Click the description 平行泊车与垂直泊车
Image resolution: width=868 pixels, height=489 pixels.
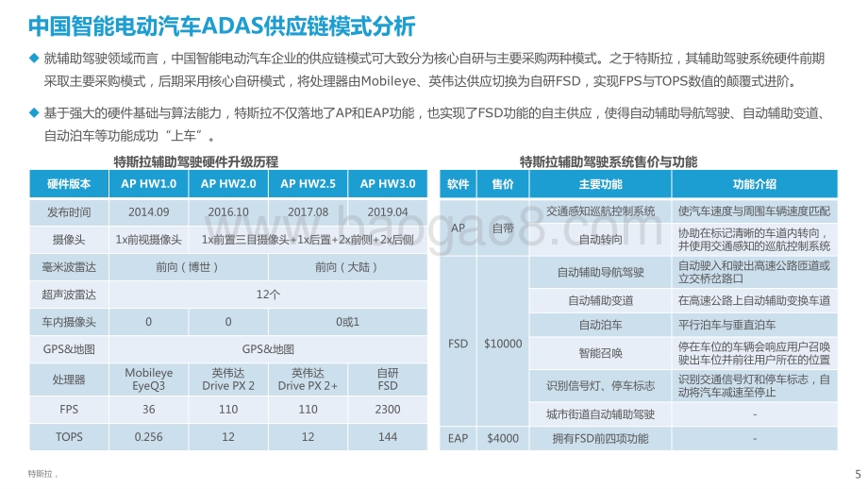click(726, 325)
